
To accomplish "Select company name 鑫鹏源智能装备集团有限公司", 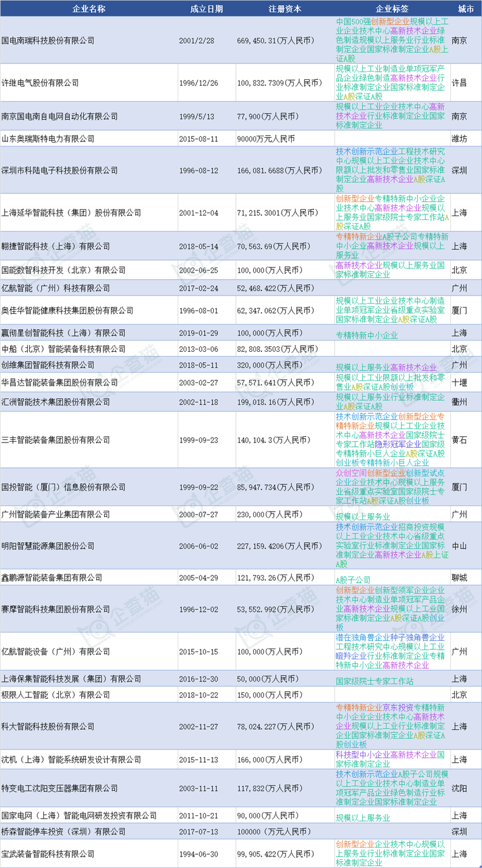I will [52, 578].
